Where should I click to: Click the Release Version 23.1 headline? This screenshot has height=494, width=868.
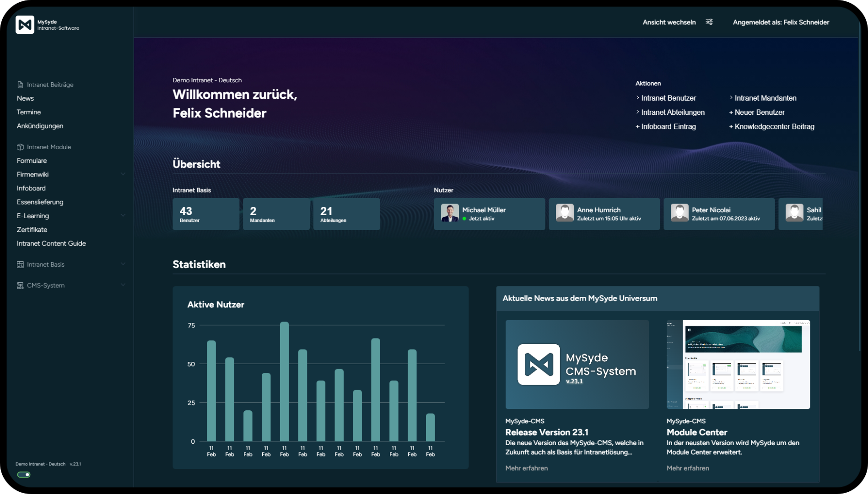coord(547,432)
